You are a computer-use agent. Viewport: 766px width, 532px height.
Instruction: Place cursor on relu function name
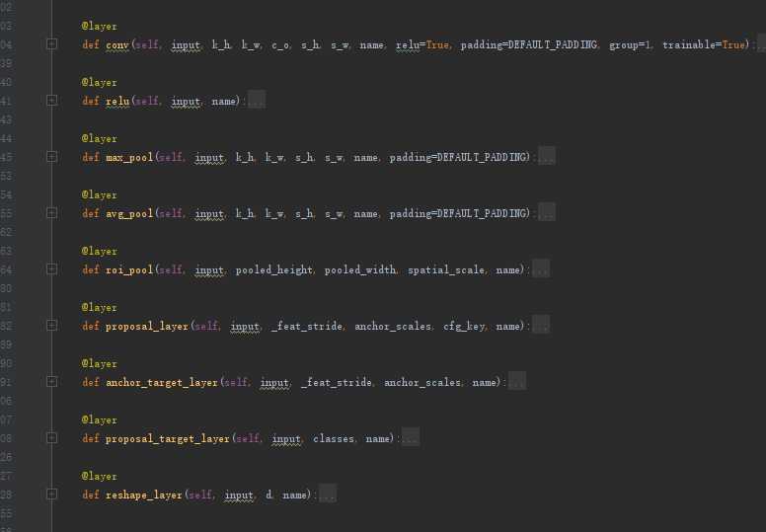[117, 101]
